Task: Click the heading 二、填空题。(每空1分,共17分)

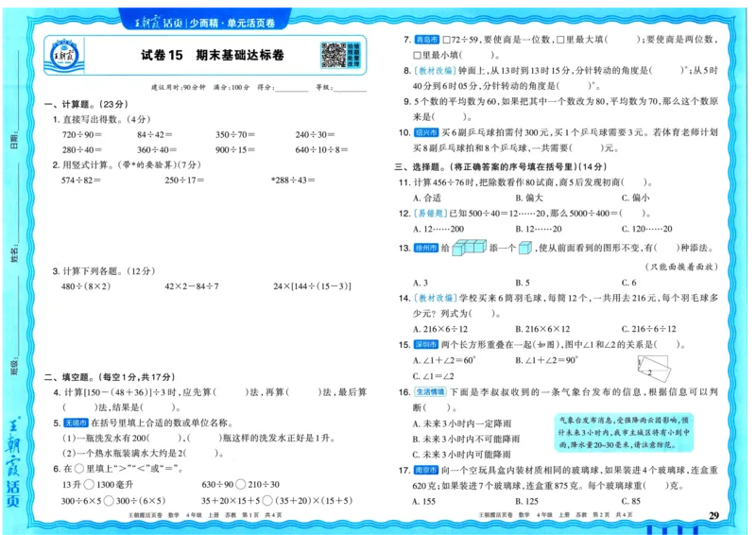Action: click(110, 377)
